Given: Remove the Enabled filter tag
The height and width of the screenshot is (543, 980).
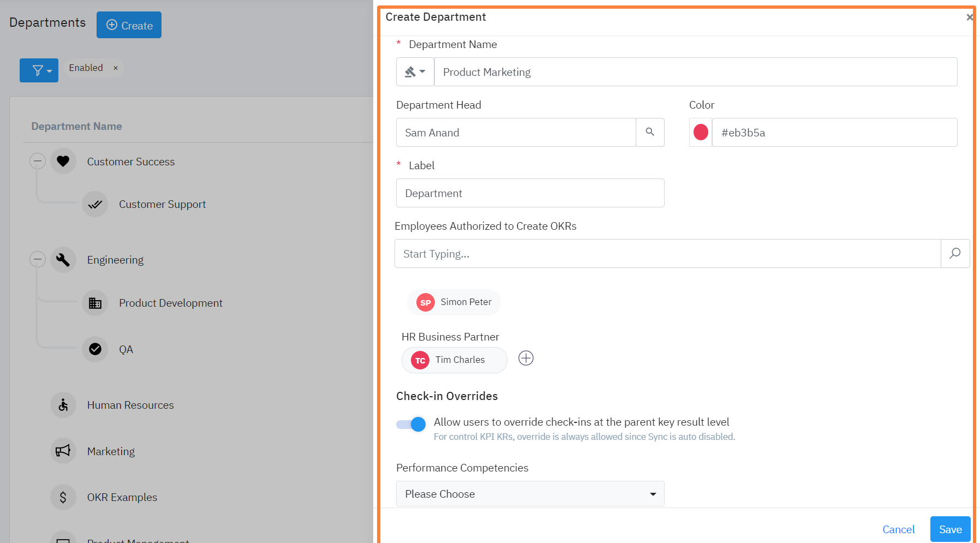Looking at the screenshot, I should 116,68.
